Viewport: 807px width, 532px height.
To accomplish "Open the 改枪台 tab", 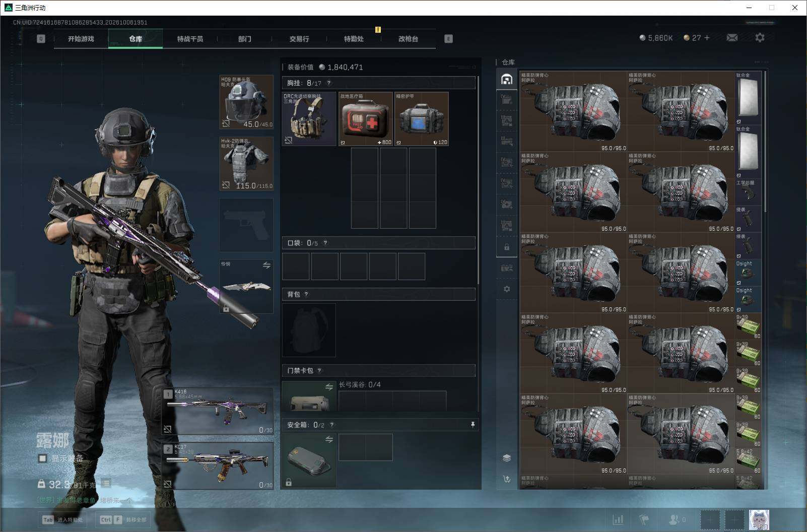I will (x=408, y=39).
